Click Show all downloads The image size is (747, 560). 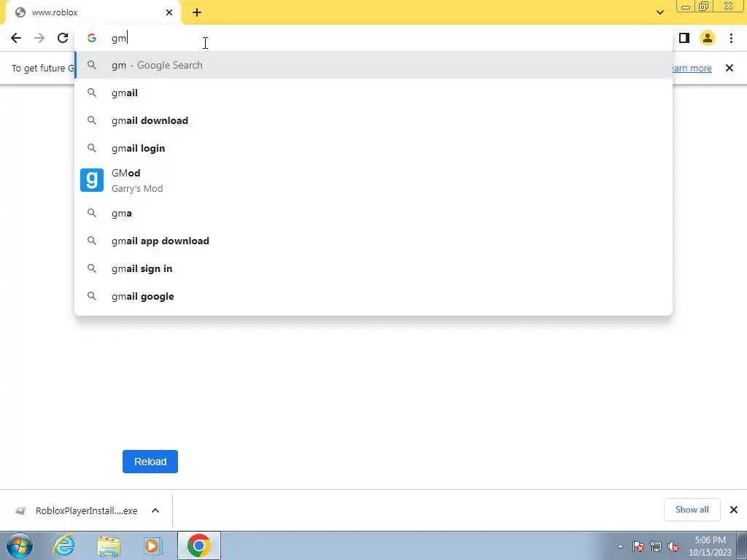(692, 510)
